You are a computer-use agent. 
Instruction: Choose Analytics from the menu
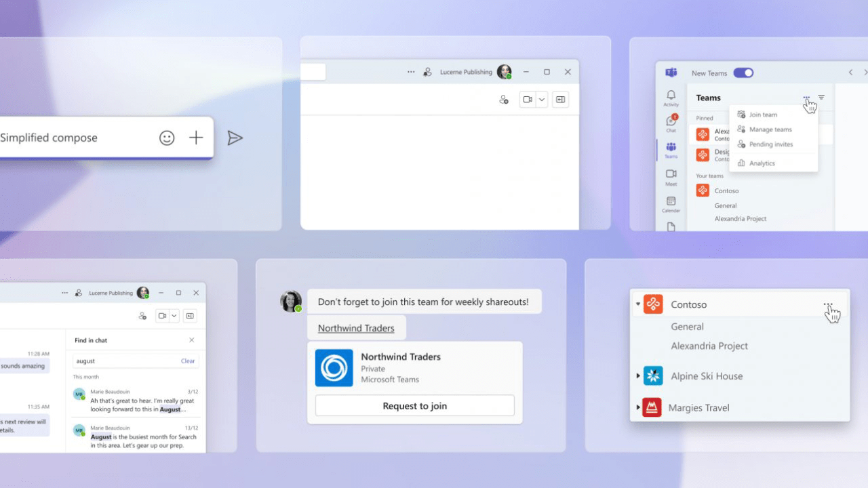773,163
